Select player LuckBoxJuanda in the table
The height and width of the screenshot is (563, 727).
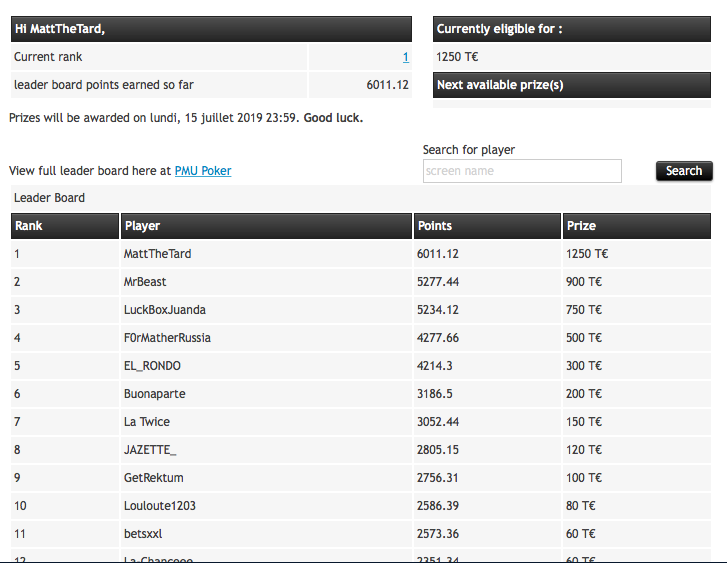click(x=165, y=310)
